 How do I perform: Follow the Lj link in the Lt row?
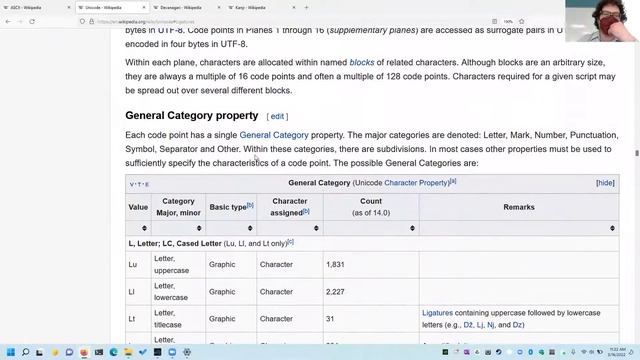(480, 325)
